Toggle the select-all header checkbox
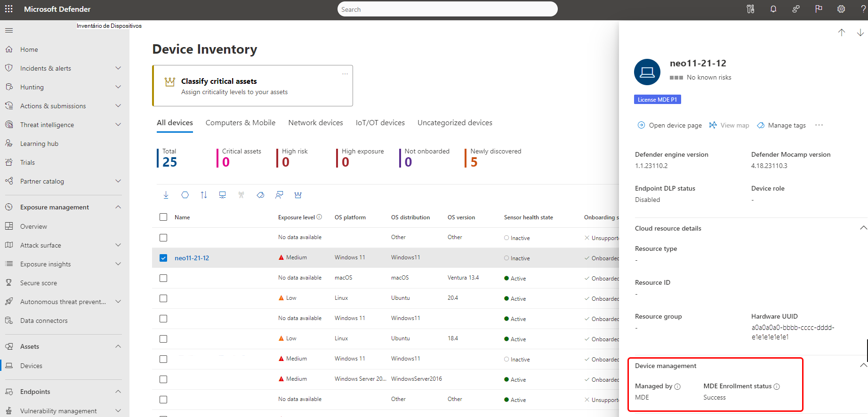Screen dimensions: 868x417 coord(163,217)
